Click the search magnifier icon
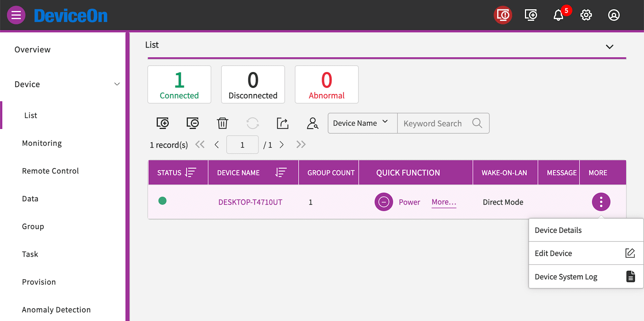The image size is (644, 321). (x=477, y=123)
